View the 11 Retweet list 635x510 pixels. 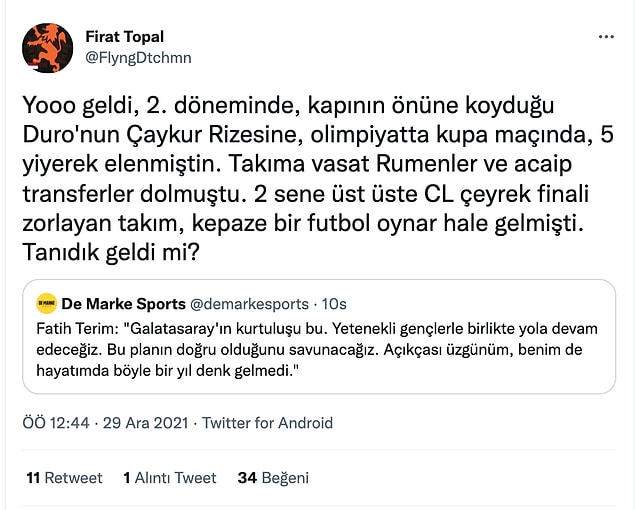click(64, 478)
